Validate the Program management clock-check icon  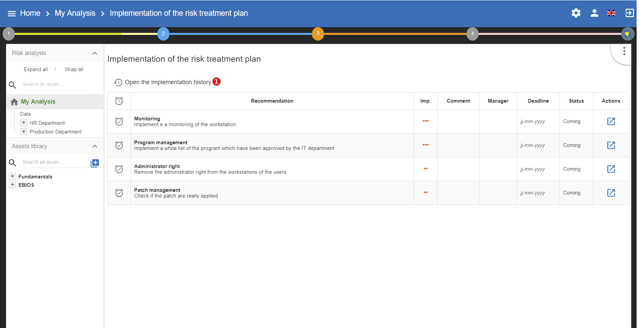click(x=119, y=145)
